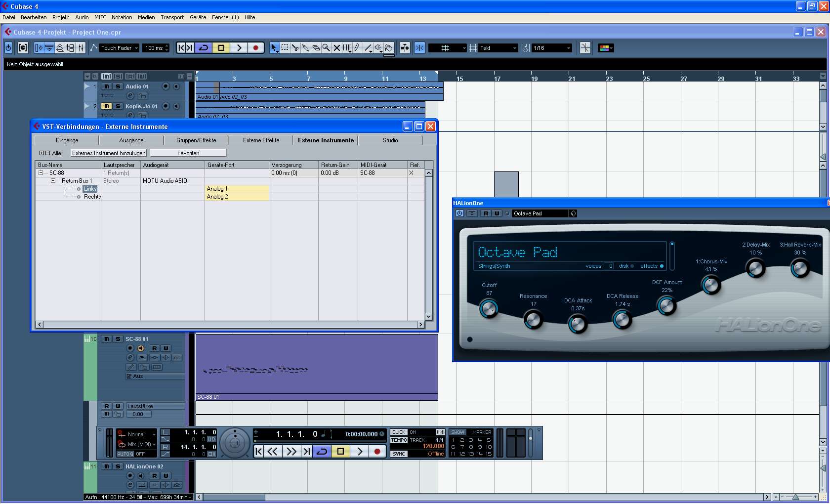830x504 pixels.
Task: Toggle Cycle on the transport panel
Action: tap(322, 451)
